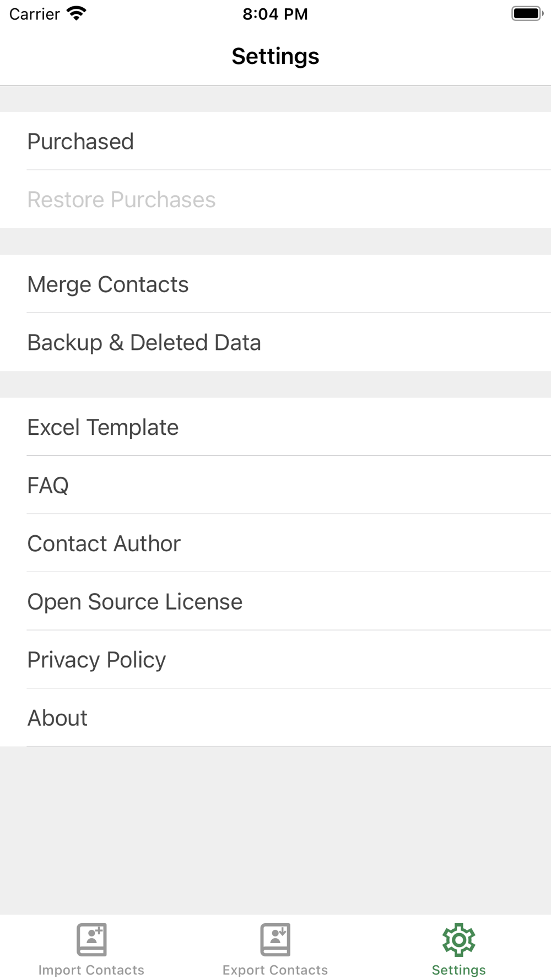Switch to the Export Contacts tab label
551x980 pixels.
[275, 970]
